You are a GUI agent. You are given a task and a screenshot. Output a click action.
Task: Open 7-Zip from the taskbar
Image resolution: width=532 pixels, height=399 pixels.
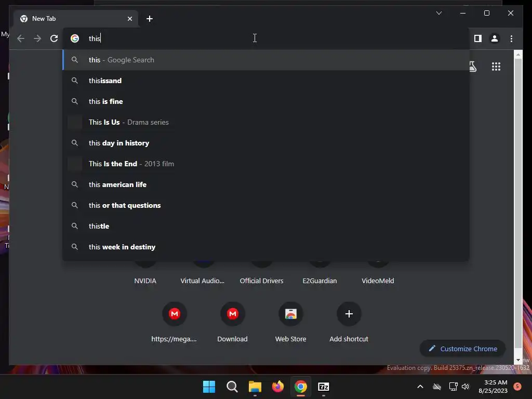[324, 387]
